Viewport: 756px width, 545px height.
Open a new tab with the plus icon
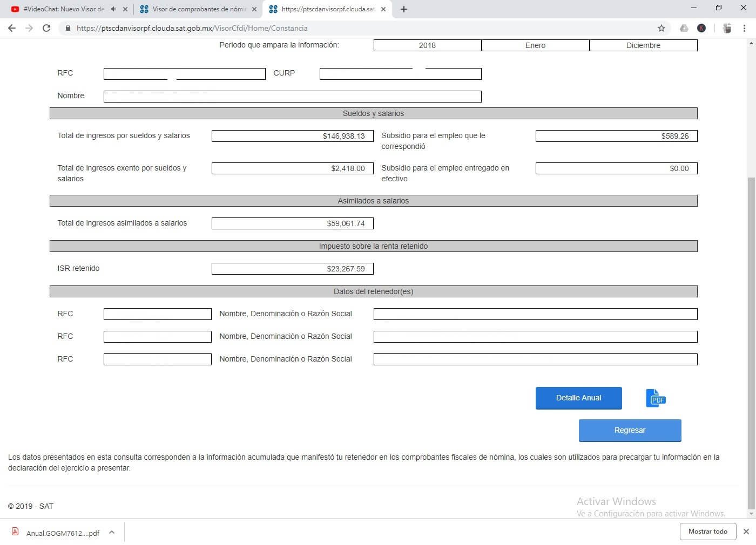click(403, 9)
